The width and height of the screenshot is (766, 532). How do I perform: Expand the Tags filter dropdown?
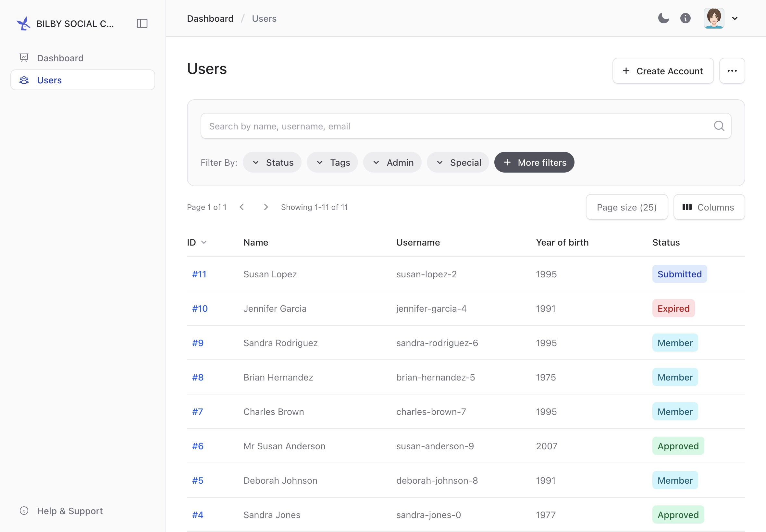332,162
